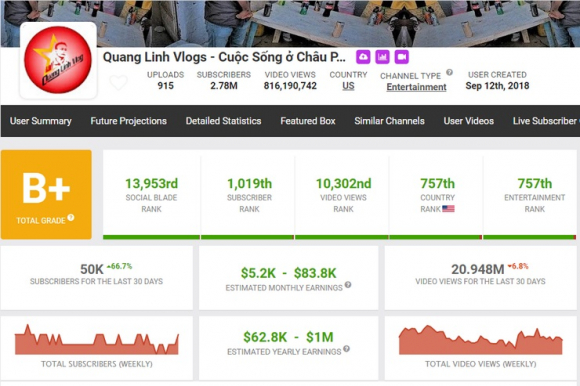
Task: Click the purple cloud upload icon
Action: tap(363, 57)
